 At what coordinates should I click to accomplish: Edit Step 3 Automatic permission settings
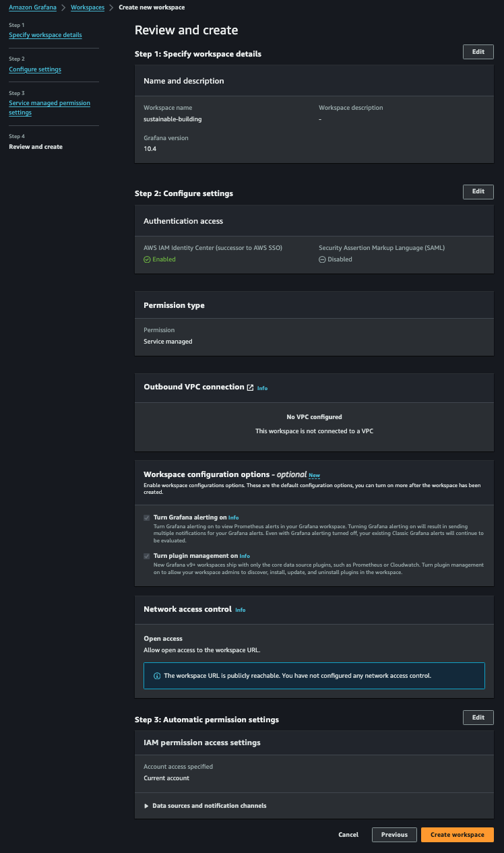coord(478,718)
